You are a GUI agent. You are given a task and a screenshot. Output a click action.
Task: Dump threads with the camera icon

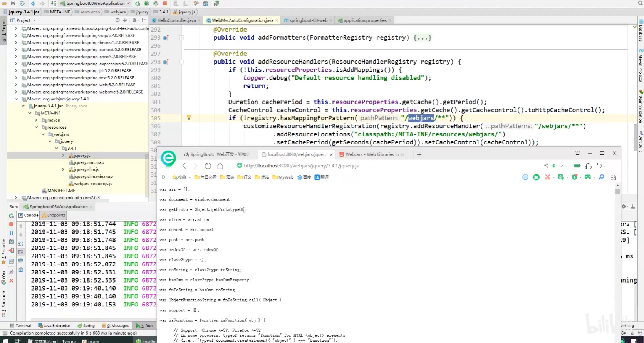tap(11, 242)
